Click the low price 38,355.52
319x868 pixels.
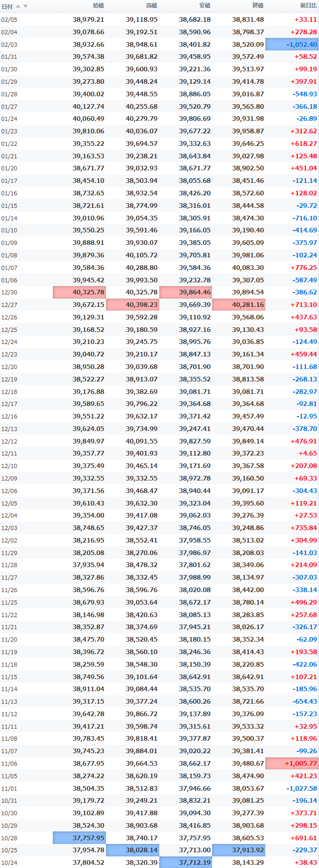tap(195, 379)
